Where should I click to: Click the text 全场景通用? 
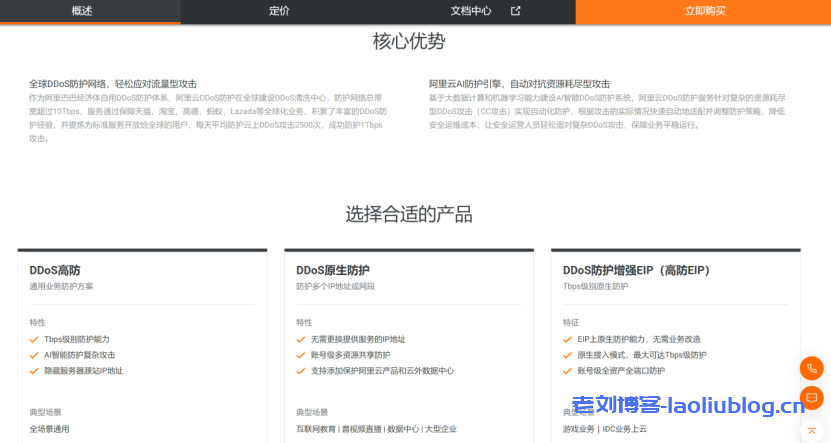click(x=49, y=429)
